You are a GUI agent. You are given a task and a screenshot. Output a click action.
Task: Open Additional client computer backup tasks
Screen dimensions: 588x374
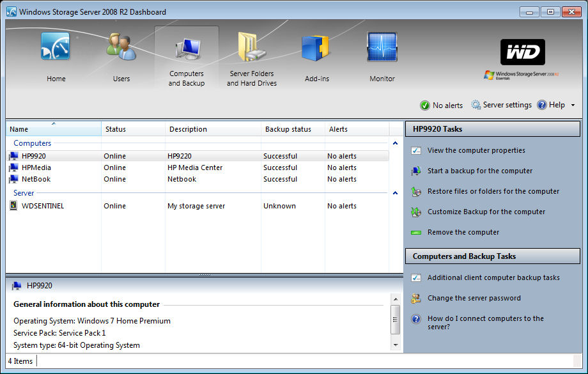pyautogui.click(x=493, y=277)
